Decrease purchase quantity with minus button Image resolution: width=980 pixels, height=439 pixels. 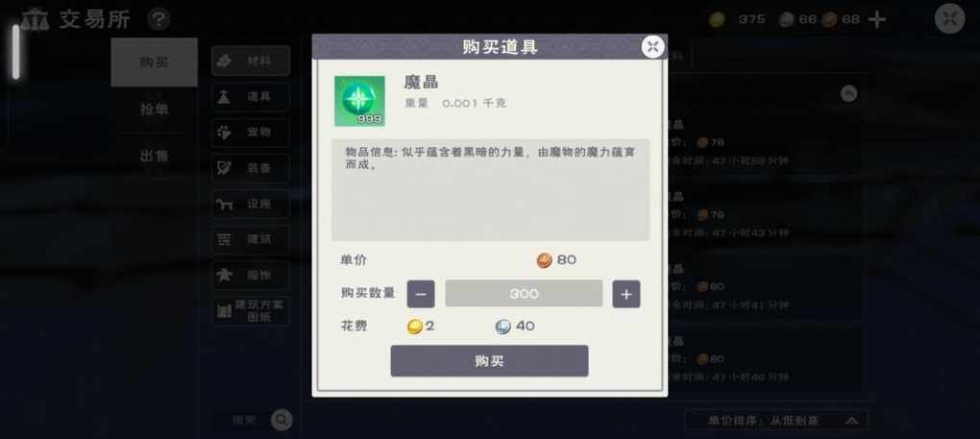click(421, 294)
